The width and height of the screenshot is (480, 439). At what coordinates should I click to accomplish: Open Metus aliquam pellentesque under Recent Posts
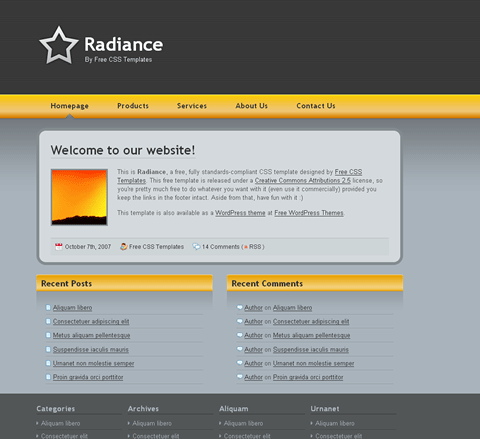click(91, 335)
